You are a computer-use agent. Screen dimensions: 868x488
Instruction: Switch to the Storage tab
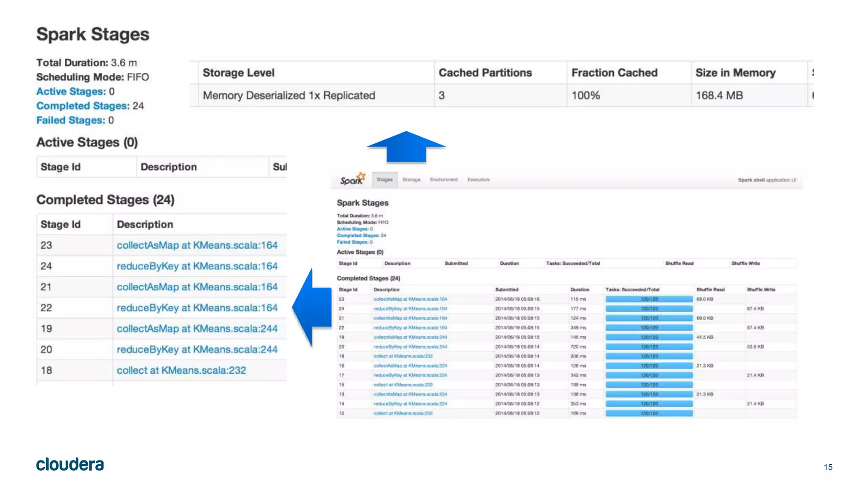(411, 180)
